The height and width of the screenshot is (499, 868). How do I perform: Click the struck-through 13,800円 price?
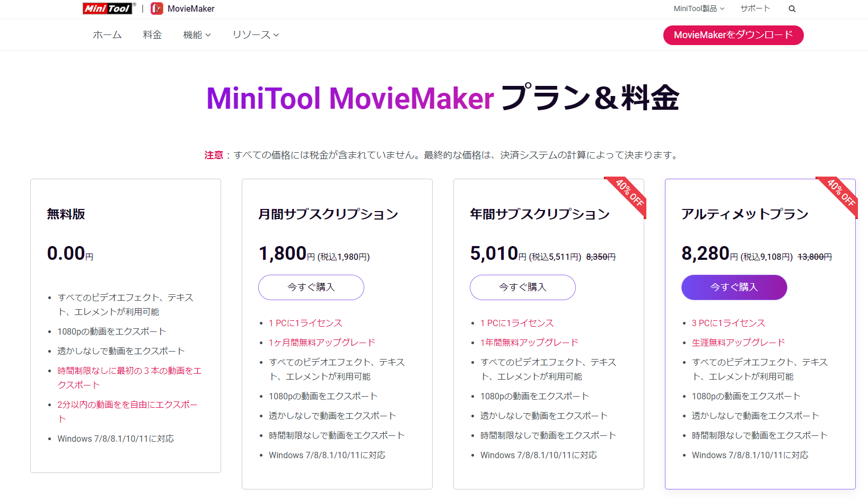pyautogui.click(x=814, y=257)
